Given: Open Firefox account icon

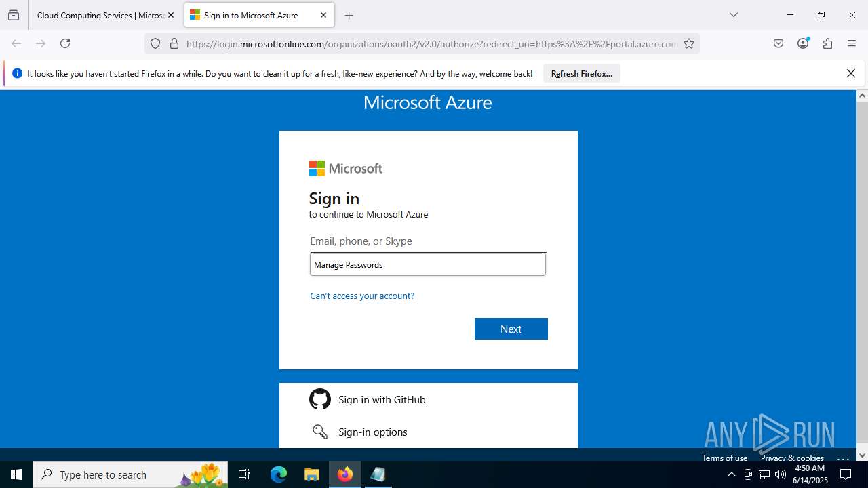Looking at the screenshot, I should pos(803,43).
